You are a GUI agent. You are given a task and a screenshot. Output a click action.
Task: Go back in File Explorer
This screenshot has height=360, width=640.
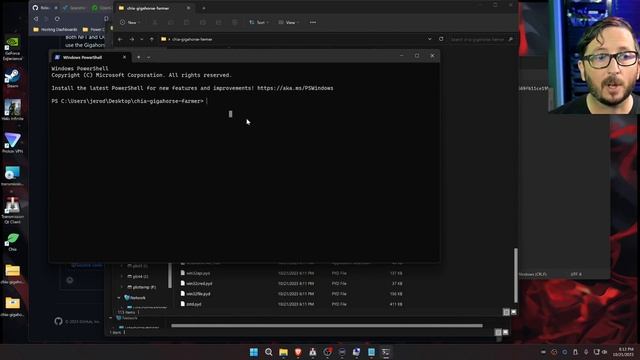[120, 39]
